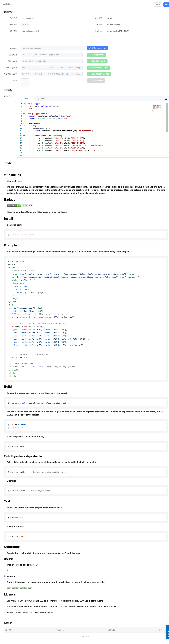This screenshot has width=169, height=644.
Task: Expand the 组件标签 tag selector arrow
Action: 83,25
